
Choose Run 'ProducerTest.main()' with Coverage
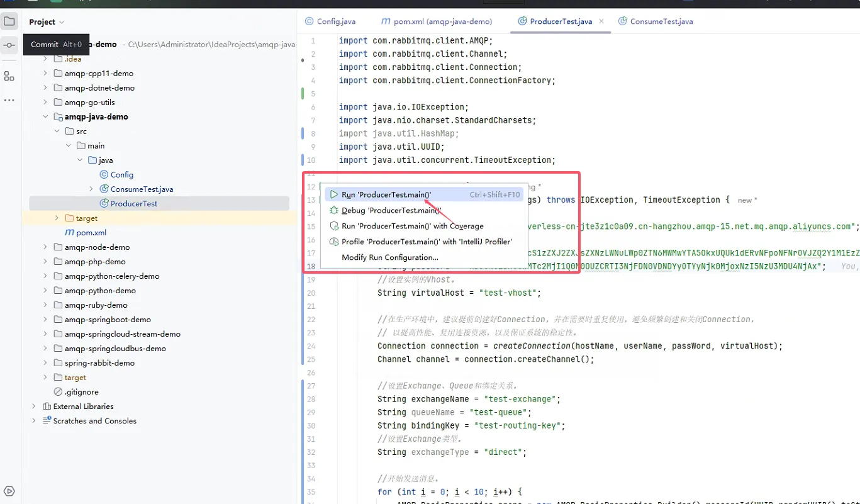[423, 226]
